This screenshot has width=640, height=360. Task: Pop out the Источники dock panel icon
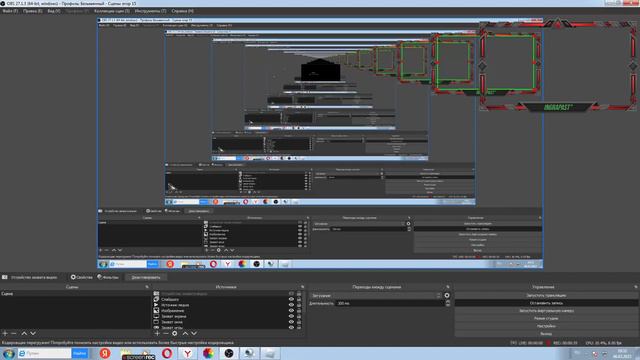coord(302,287)
